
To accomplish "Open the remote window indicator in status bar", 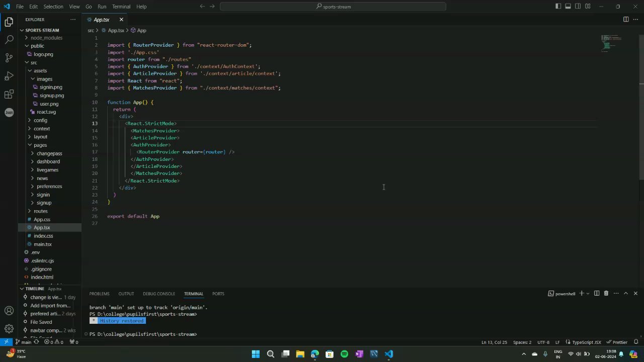I will pyautogui.click(x=6, y=342).
